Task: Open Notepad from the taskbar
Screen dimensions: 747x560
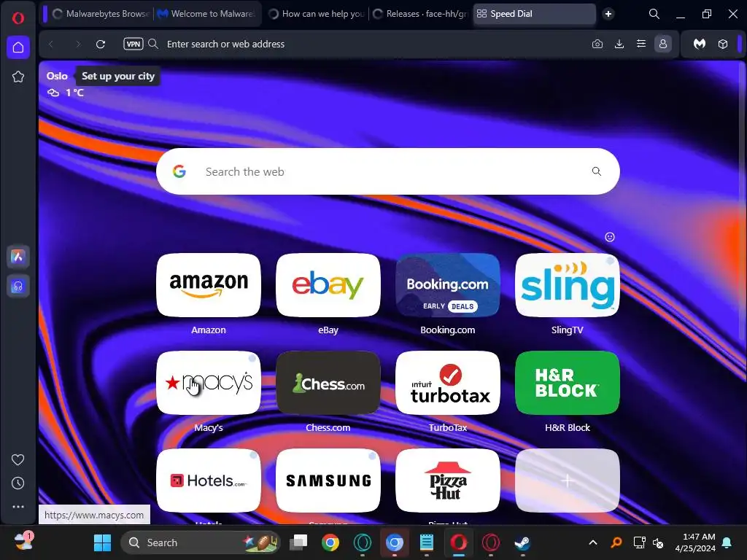Action: [x=426, y=542]
